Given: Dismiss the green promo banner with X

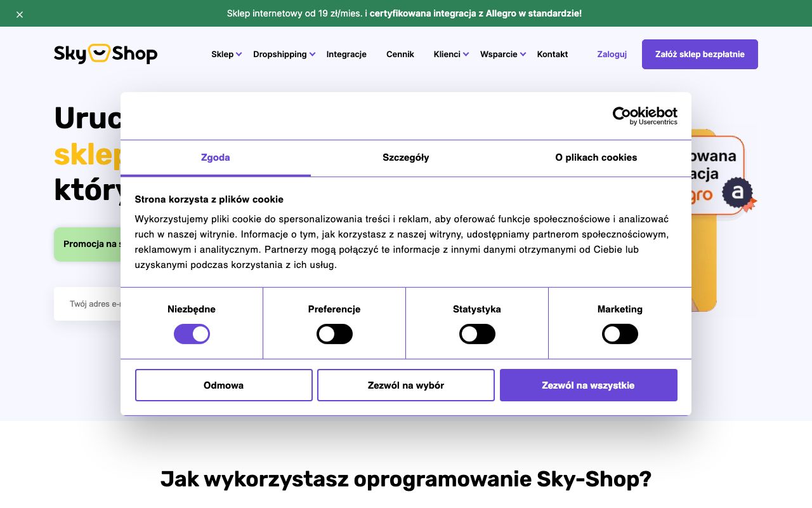Looking at the screenshot, I should (x=20, y=14).
